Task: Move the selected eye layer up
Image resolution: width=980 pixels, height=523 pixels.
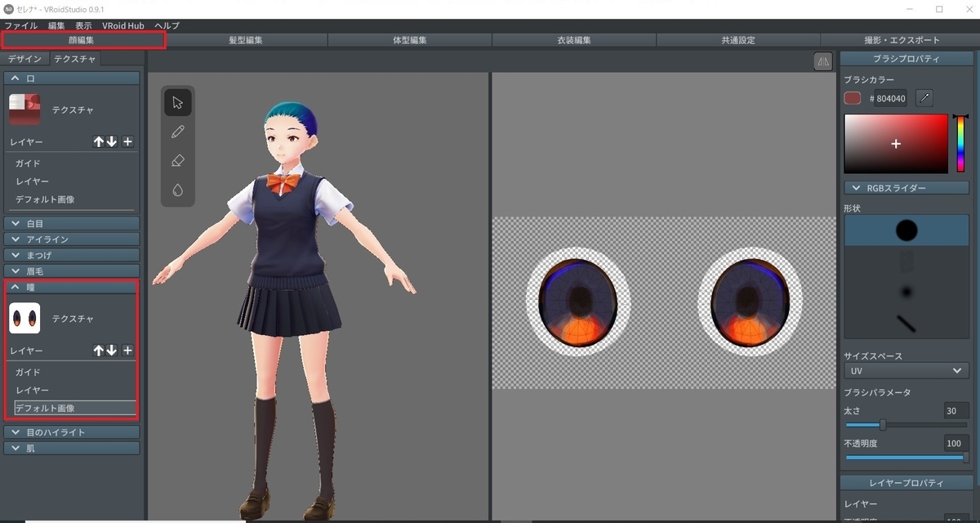Action: 97,351
